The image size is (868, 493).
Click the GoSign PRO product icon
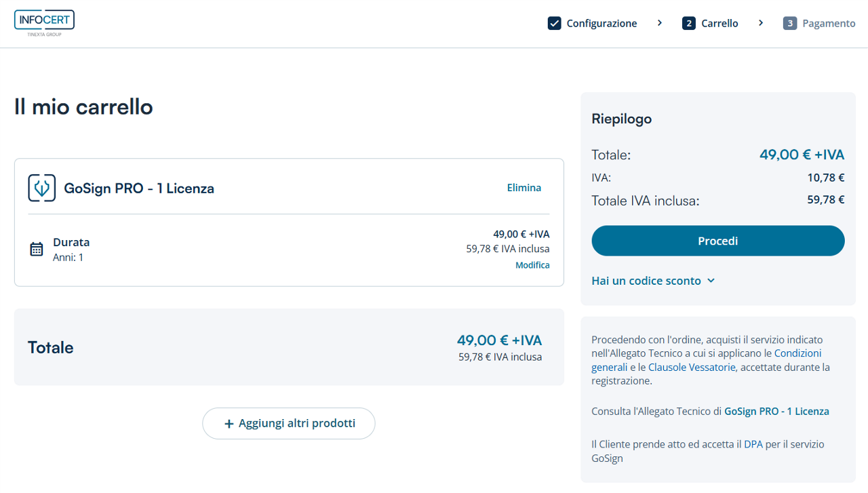point(42,188)
